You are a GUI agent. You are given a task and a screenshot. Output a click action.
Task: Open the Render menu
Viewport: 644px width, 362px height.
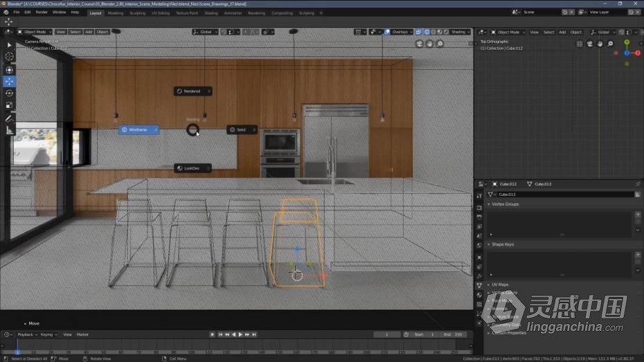(x=42, y=12)
